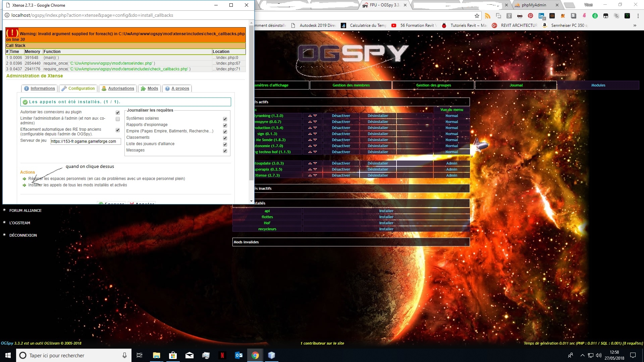Click the LinkedIn extension icon
The image size is (644, 362).
point(541,16)
